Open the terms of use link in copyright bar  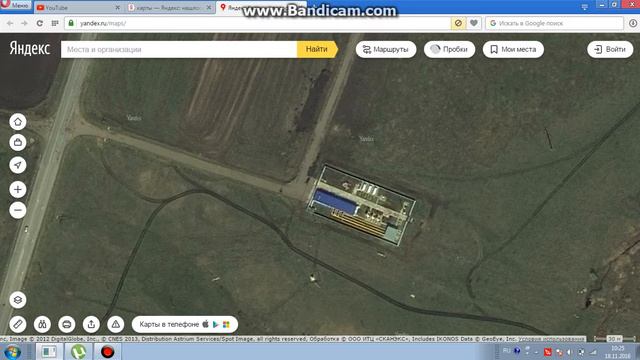pos(551,339)
